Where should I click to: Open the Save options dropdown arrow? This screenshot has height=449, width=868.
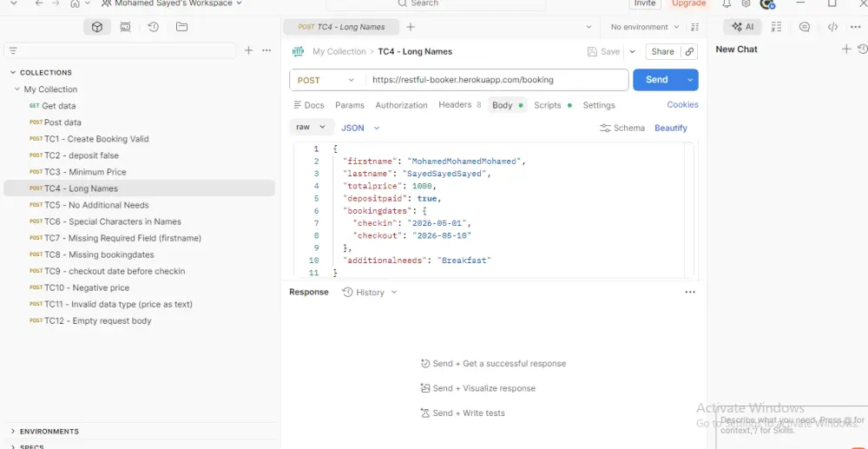tap(632, 51)
